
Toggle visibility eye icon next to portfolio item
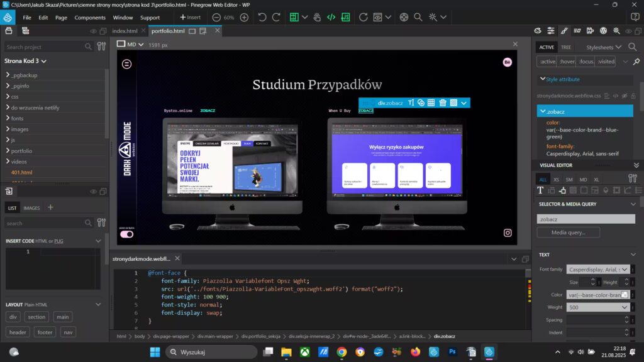93,190
